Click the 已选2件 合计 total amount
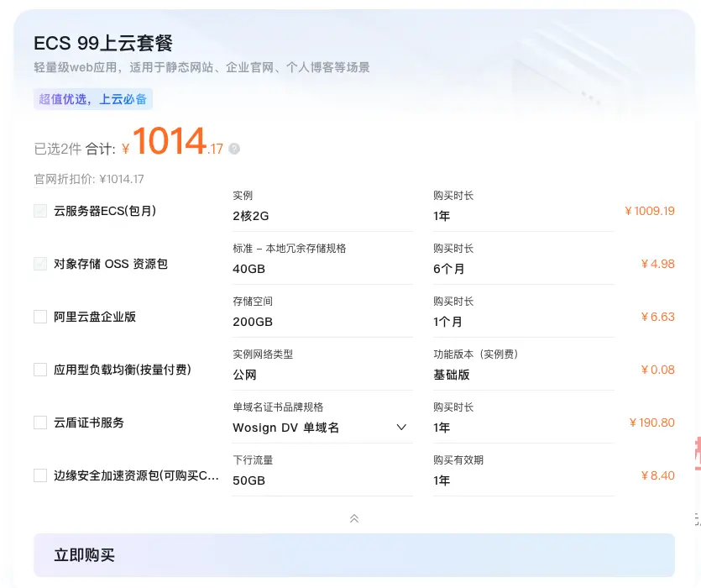 (128, 142)
